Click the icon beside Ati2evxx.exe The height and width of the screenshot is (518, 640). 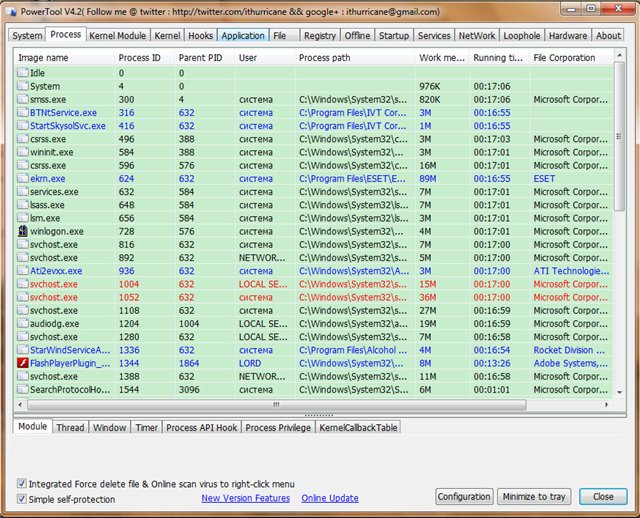click(x=23, y=271)
